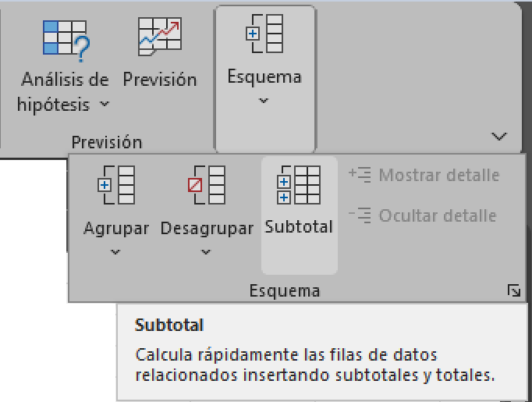Click the Previsión button label under chart icon
The width and height of the screenshot is (532, 402).
160,80
